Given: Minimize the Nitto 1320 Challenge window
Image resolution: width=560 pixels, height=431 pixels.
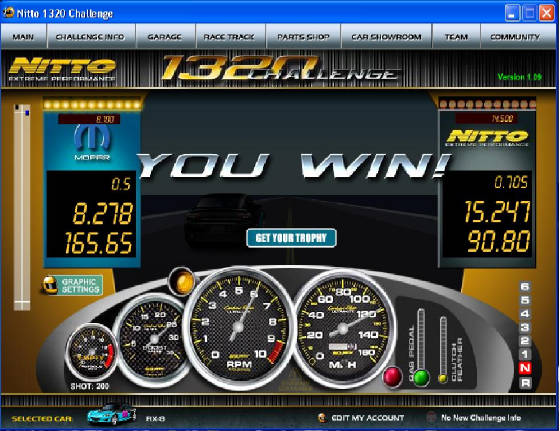Looking at the screenshot, I should [x=512, y=13].
